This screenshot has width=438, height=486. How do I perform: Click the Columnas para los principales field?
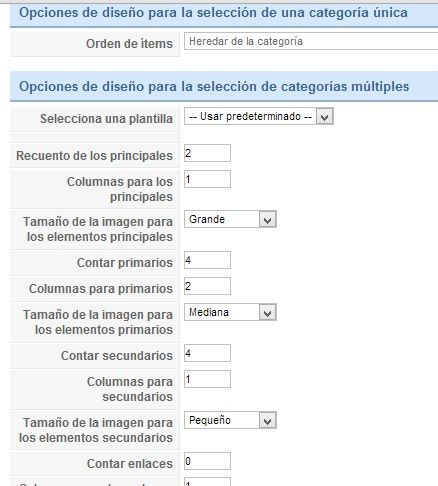(x=207, y=179)
